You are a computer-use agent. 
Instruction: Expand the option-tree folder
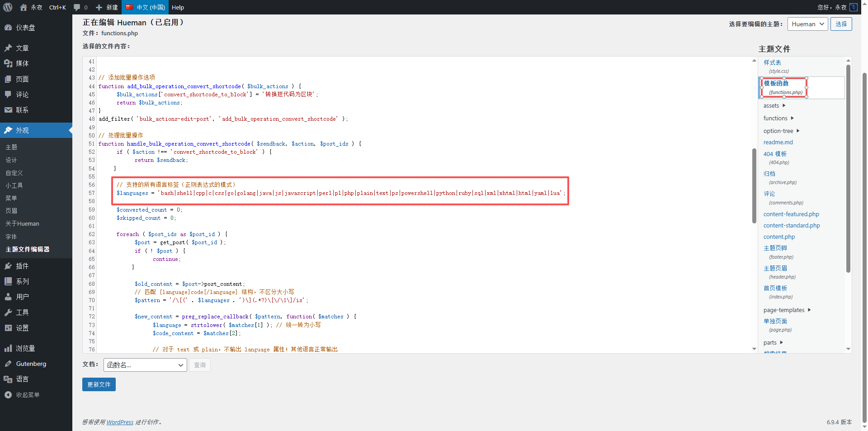pyautogui.click(x=782, y=131)
